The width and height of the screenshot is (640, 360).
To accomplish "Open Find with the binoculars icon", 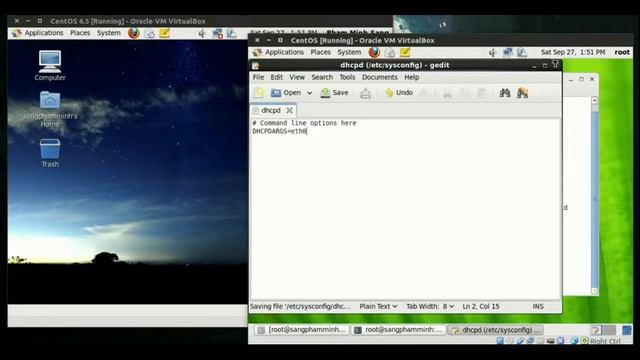I will (x=505, y=93).
